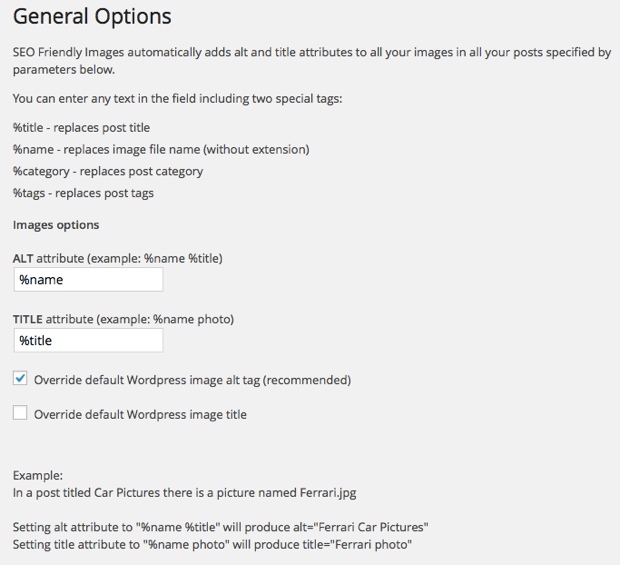
Task: Click the 'TITLE attribute (example: %name photo)' label
Action: pos(123,319)
